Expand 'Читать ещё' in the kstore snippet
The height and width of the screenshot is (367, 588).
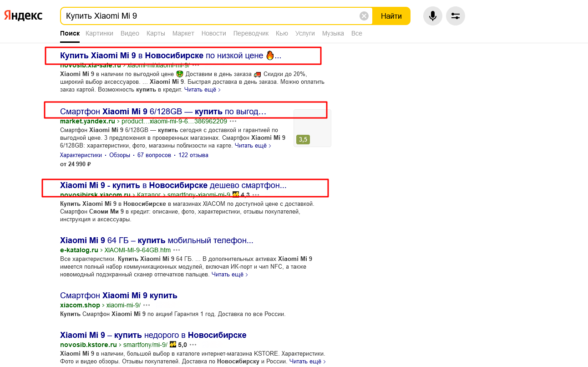[x=308, y=362]
